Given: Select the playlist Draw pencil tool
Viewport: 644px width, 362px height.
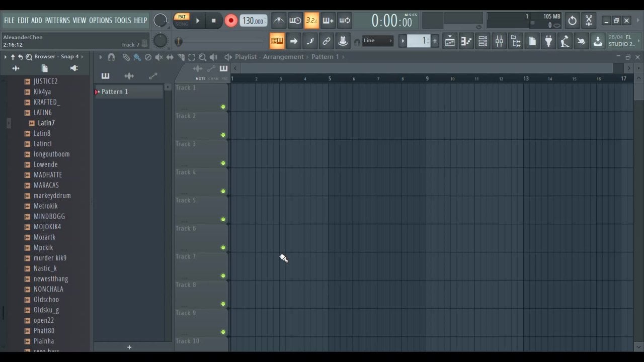Looking at the screenshot, I should click(126, 57).
